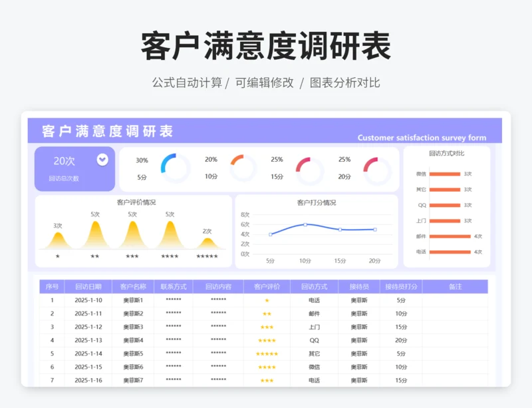532x408 pixels.
Task: Select the 邮件 orange bar
Action: click(450, 236)
